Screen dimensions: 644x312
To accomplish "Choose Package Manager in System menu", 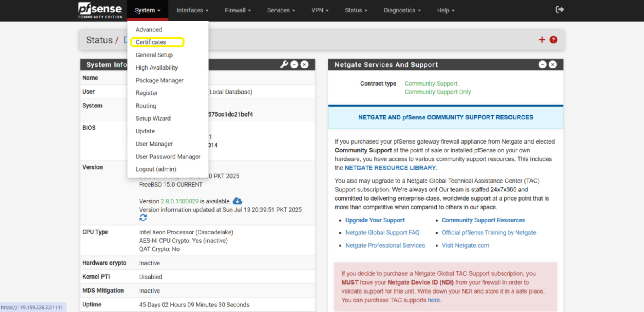I will point(159,80).
